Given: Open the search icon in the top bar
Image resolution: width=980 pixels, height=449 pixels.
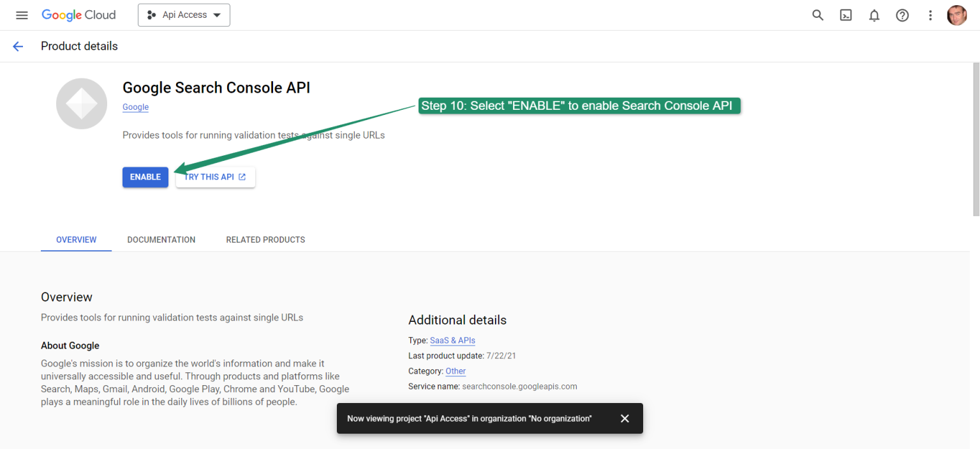Looking at the screenshot, I should pyautogui.click(x=818, y=15).
